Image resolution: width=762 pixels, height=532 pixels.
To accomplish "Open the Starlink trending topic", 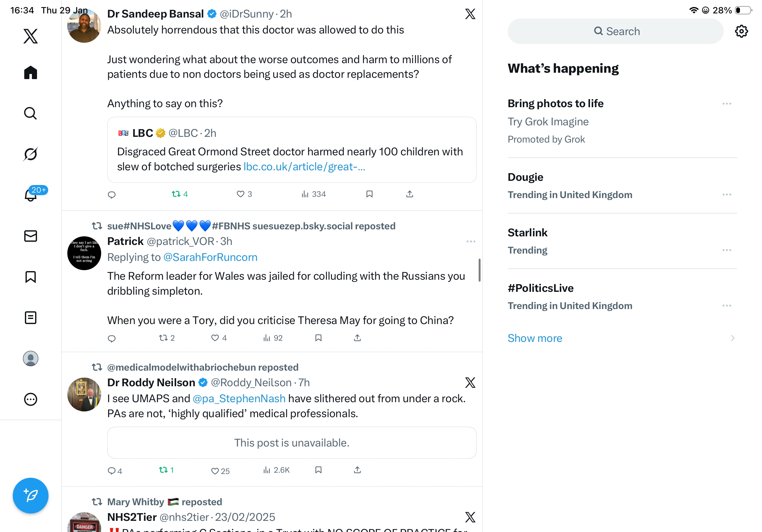I will coord(527,233).
